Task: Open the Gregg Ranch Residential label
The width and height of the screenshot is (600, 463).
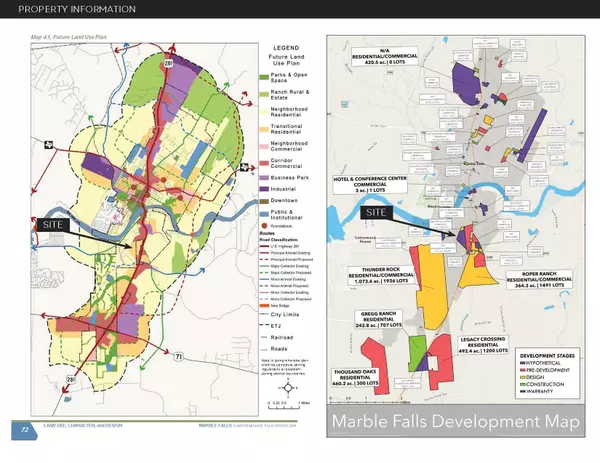Action: [x=376, y=321]
